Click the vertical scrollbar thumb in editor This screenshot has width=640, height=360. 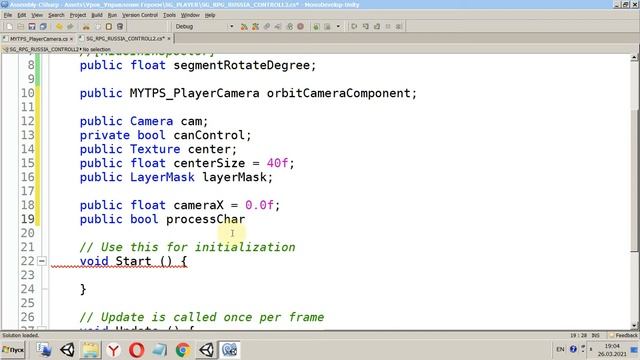(634, 182)
